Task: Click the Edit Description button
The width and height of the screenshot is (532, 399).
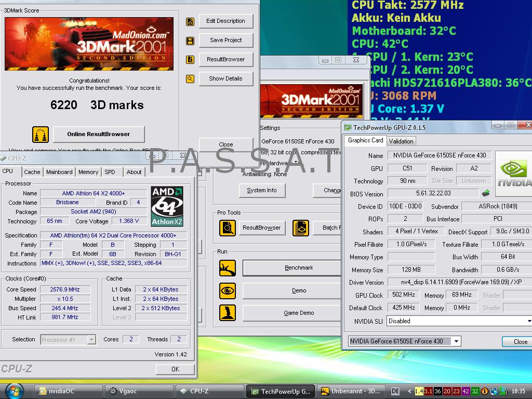Action: [x=225, y=21]
